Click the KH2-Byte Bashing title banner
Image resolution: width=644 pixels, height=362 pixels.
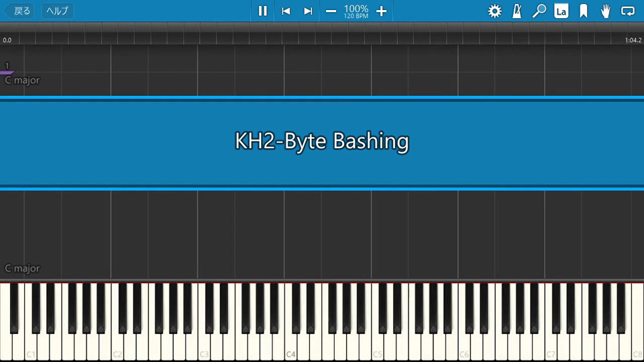click(322, 143)
